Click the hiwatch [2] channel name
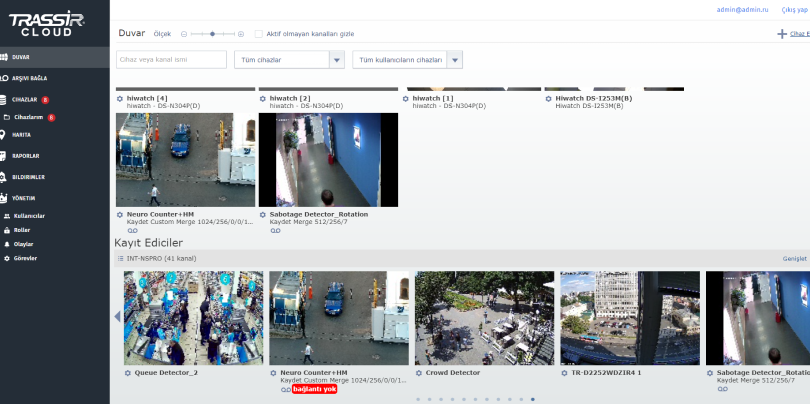The width and height of the screenshot is (810, 404). pyautogui.click(x=290, y=98)
